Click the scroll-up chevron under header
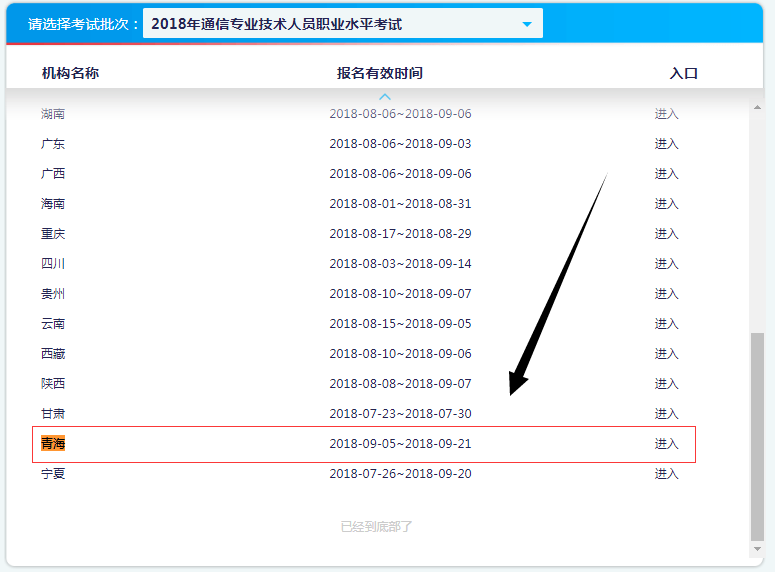Image resolution: width=775 pixels, height=572 pixels. pyautogui.click(x=385, y=96)
